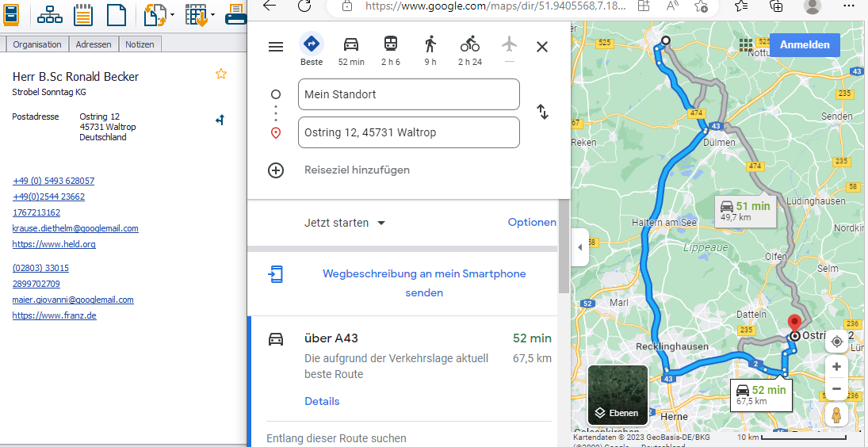Select walking mode showing 9 h
Viewport: 868px width, 447px height.
click(x=430, y=51)
